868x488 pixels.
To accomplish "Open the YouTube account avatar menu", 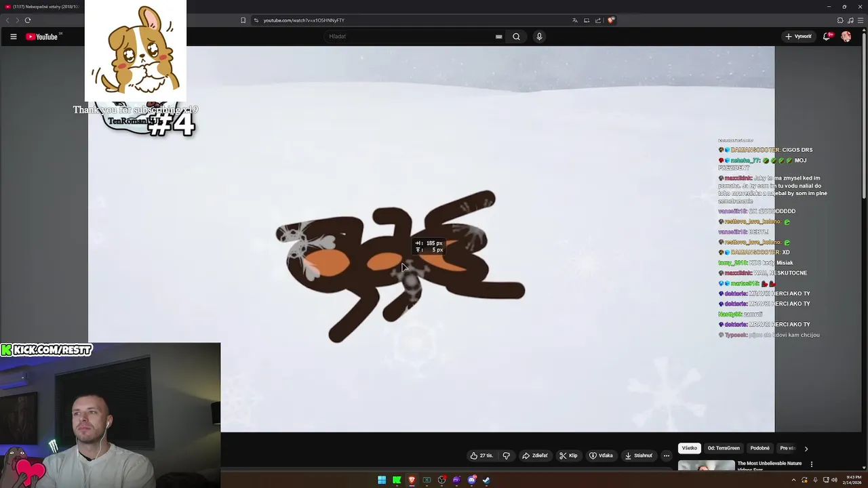I will (x=846, y=37).
